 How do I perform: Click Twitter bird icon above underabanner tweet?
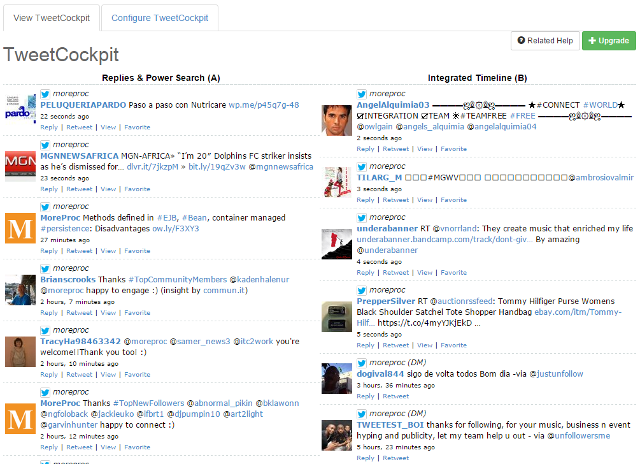coord(365,216)
